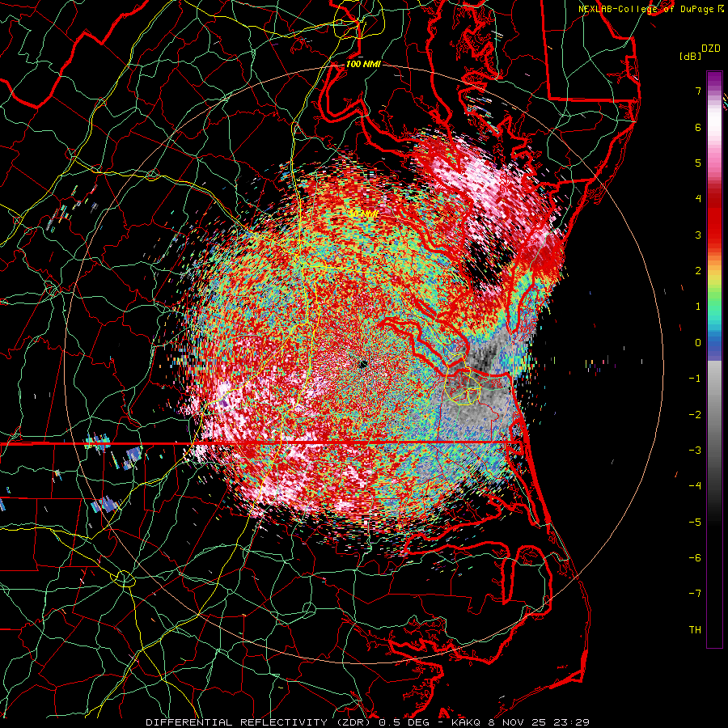Click the Differential Reflectivity KAKQ caption line

click(368, 722)
